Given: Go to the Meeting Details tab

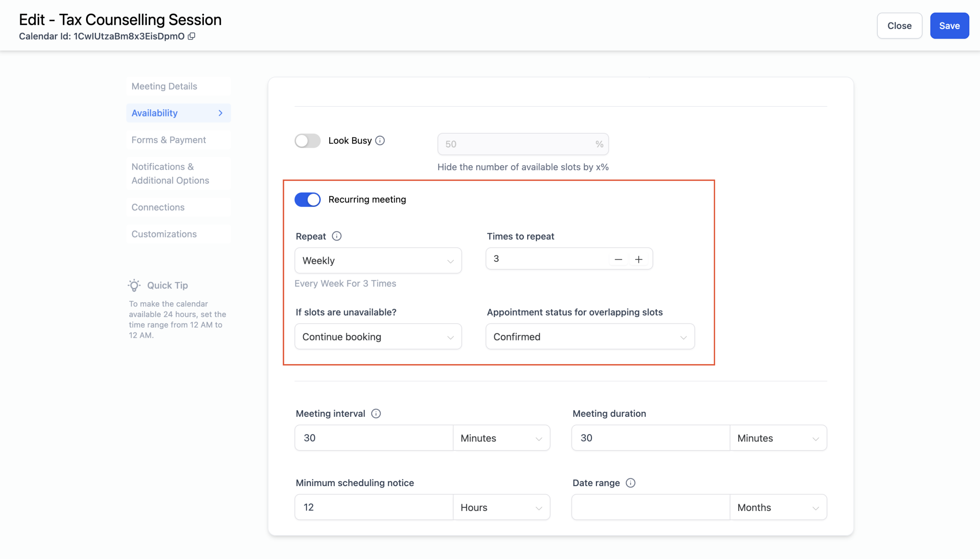Looking at the screenshot, I should 164,86.
